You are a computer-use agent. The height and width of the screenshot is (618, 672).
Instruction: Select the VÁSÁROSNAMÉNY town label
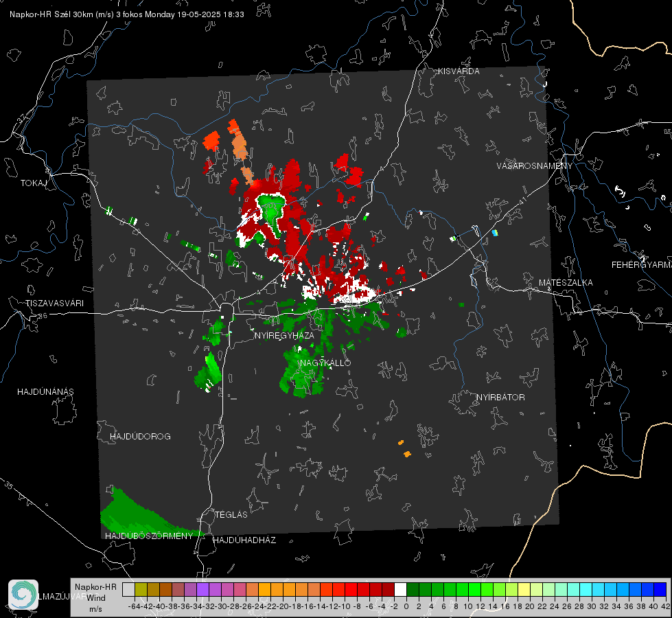[535, 166]
